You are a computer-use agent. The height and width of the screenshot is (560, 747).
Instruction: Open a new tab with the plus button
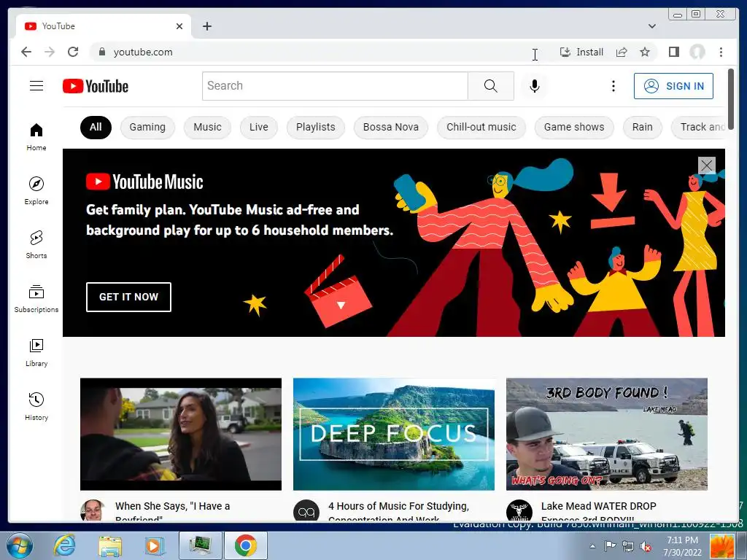[206, 26]
